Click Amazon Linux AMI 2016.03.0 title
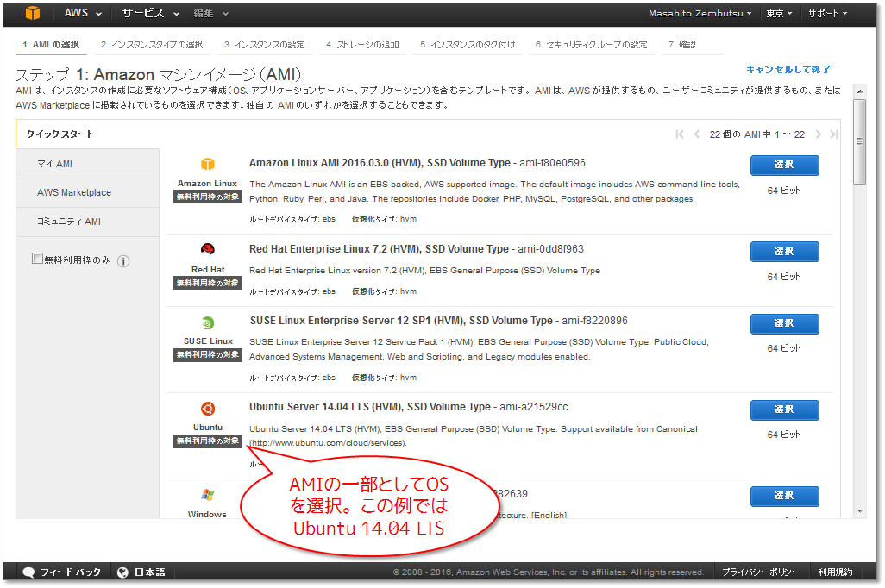This screenshot has height=588, width=885. pos(380,163)
